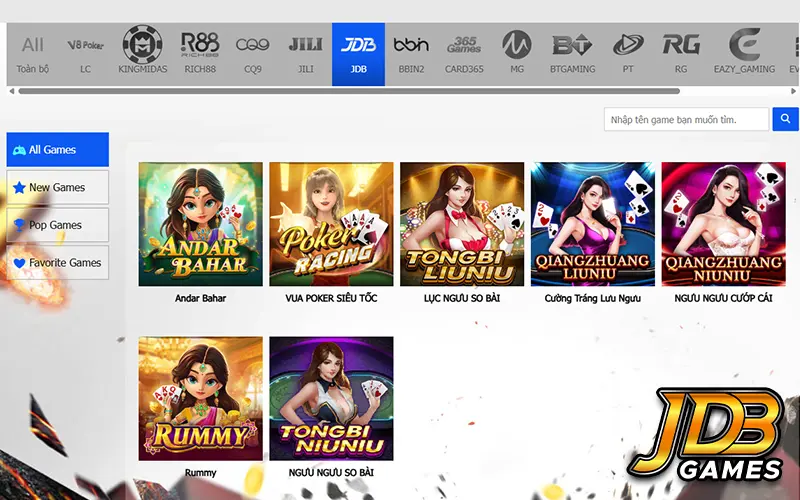Image resolution: width=800 pixels, height=500 pixels.
Task: Click the horizontal provider scrollbar thumb
Action: (349, 91)
